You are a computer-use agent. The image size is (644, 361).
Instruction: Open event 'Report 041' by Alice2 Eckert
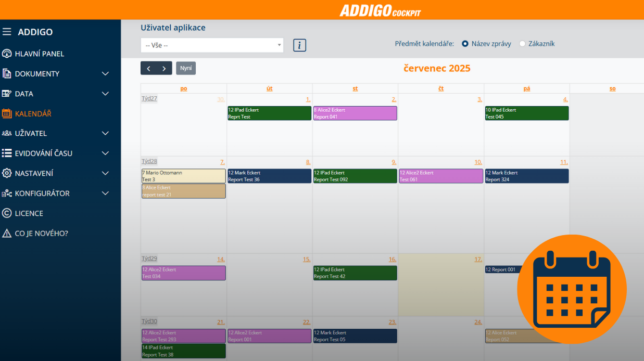click(x=355, y=113)
